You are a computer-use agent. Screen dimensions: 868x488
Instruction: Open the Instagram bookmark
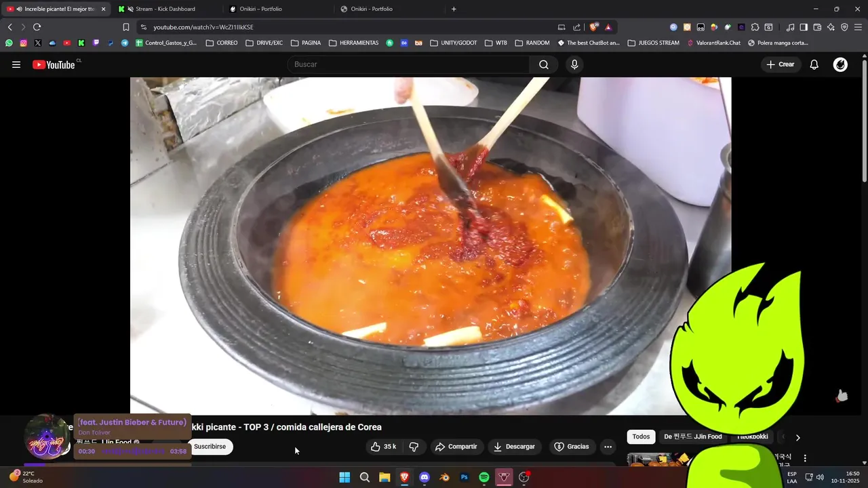point(23,43)
